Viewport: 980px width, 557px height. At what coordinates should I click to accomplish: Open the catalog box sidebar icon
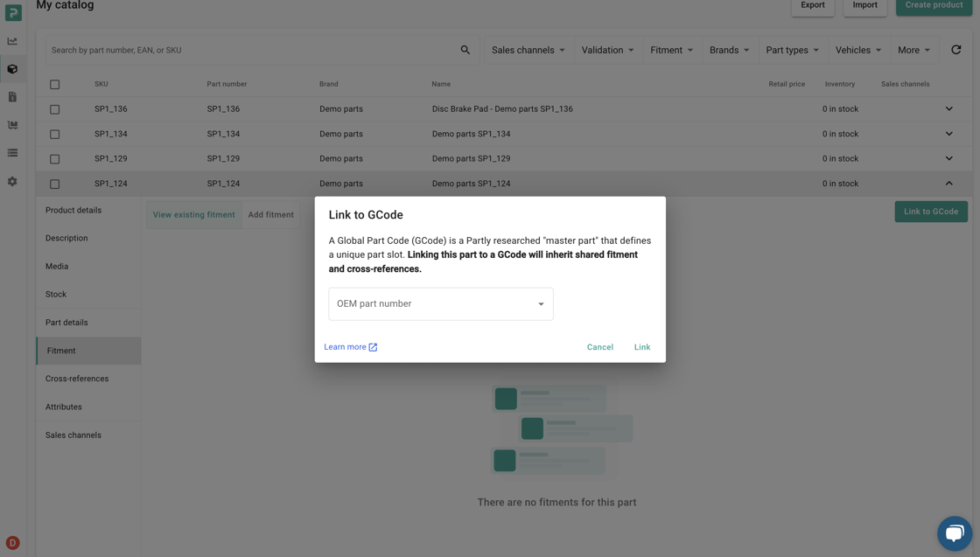pyautogui.click(x=12, y=69)
